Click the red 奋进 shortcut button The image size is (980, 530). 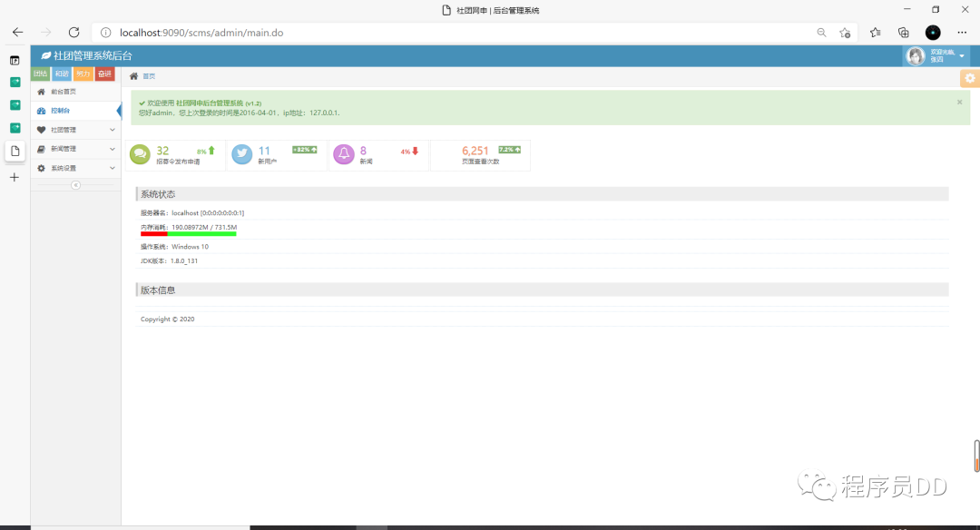coord(104,74)
